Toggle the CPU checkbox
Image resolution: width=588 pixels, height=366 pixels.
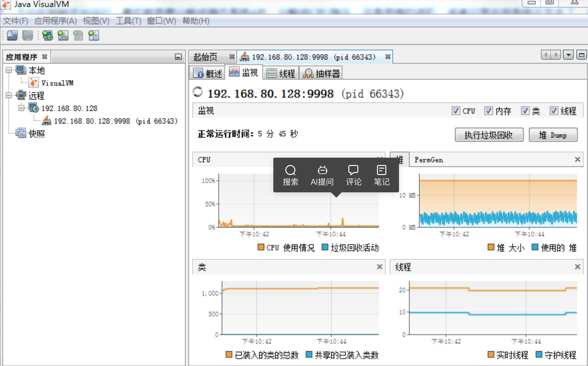pos(456,111)
